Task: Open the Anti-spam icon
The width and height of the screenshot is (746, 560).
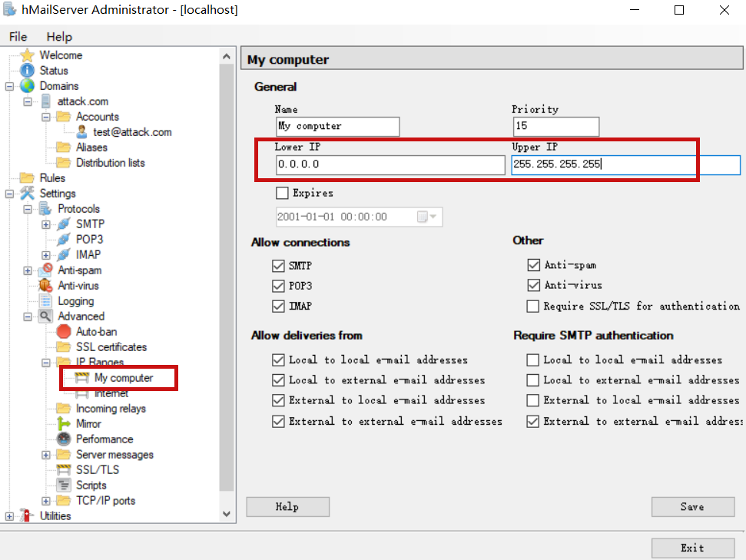Action: (45, 270)
